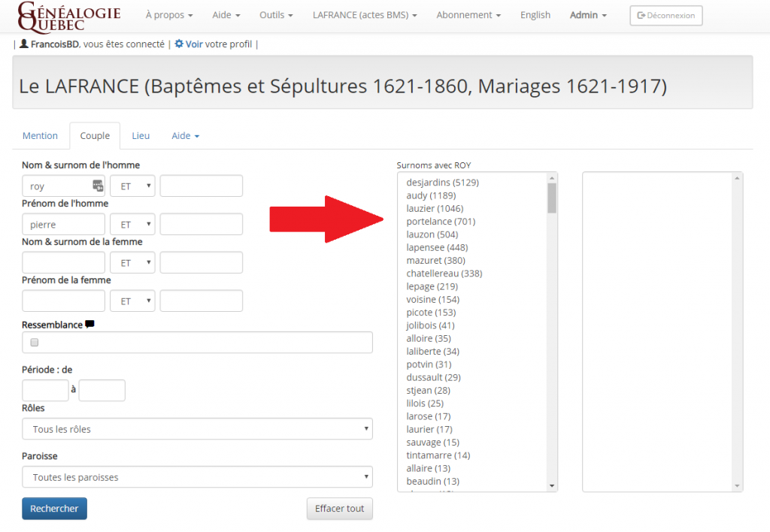This screenshot has width=770, height=532.
Task: Select mazuret (380) in the list
Action: 435,261
